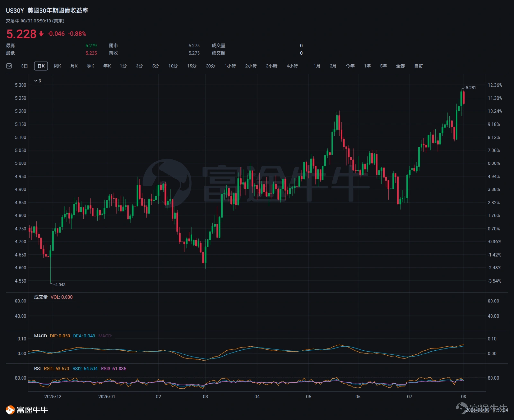This screenshot has width=514, height=420.
Task: Set range to 今年 year-to-date
Action: [x=350, y=66]
